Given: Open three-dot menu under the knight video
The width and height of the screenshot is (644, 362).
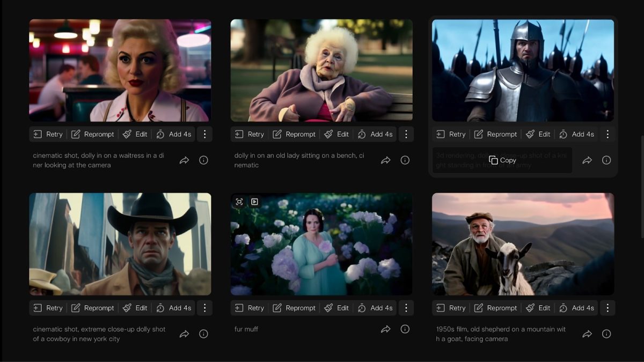Looking at the screenshot, I should 608,134.
